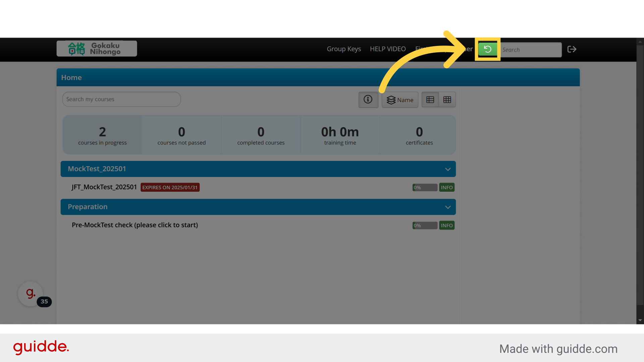Screen dimensions: 644x362
Task: Select the courses in progress stat tile
Action: coord(102,135)
